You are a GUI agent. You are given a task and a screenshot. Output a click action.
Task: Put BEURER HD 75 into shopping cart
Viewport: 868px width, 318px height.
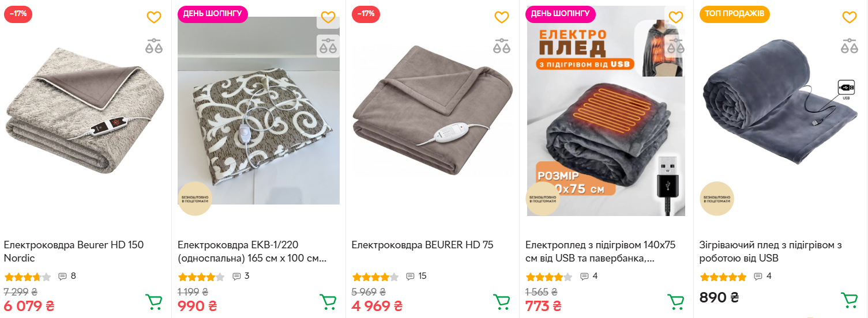click(502, 301)
